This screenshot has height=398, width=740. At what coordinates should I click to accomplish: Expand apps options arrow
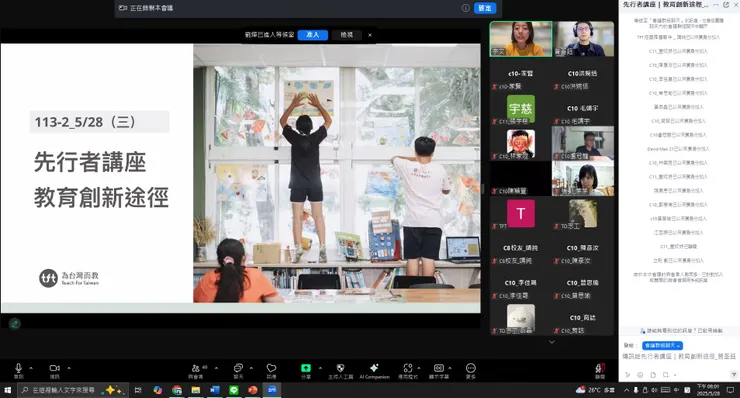pyautogui.click(x=419, y=368)
